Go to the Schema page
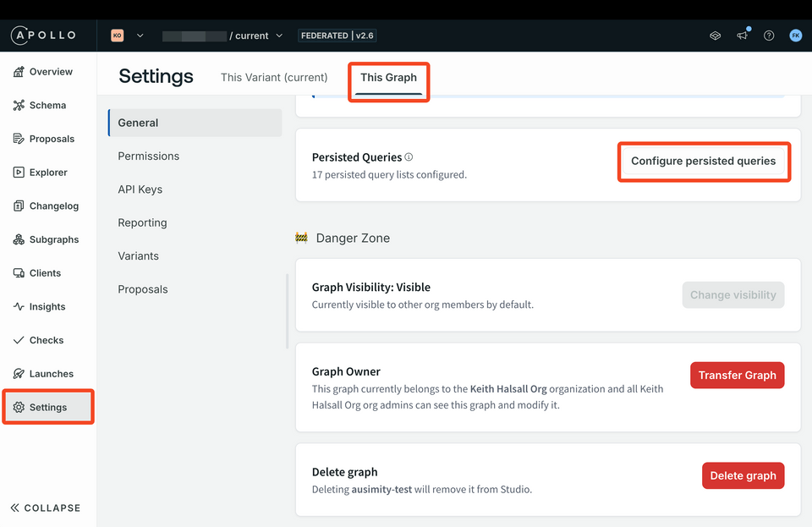The height and width of the screenshot is (527, 812). (48, 105)
